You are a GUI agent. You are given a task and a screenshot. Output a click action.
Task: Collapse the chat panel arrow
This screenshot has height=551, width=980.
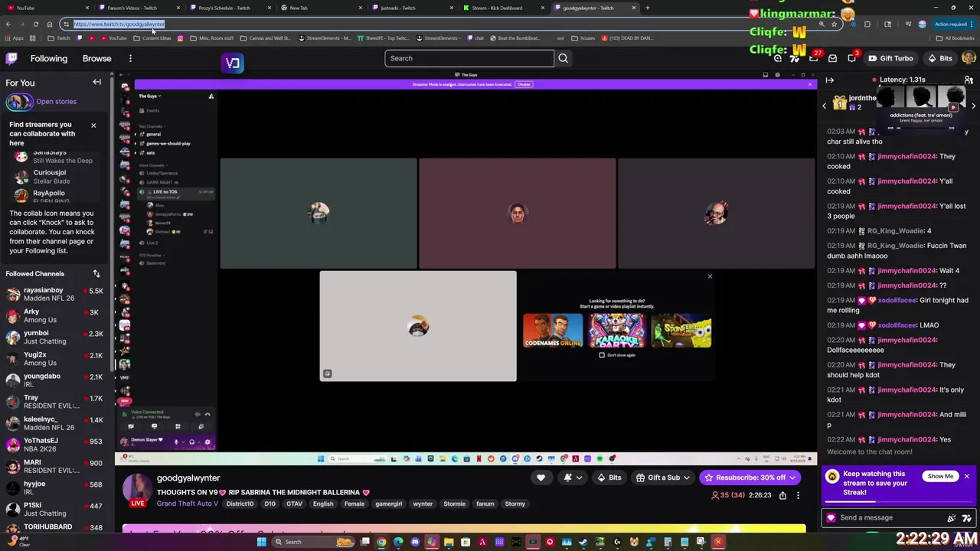pyautogui.click(x=830, y=80)
